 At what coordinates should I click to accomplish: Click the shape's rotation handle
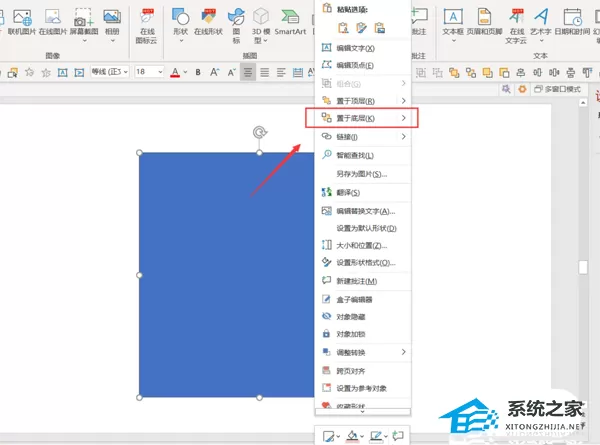click(260, 132)
